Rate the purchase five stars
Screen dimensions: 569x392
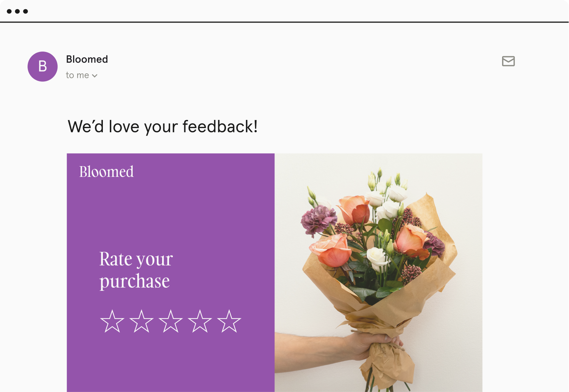click(x=229, y=321)
